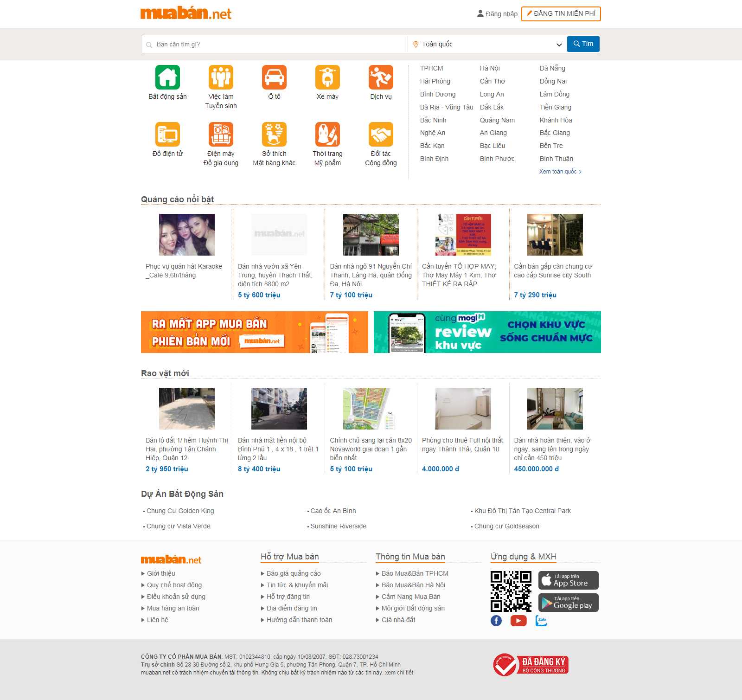
Task: Open the mogi review khu vực banner
Action: click(x=487, y=332)
